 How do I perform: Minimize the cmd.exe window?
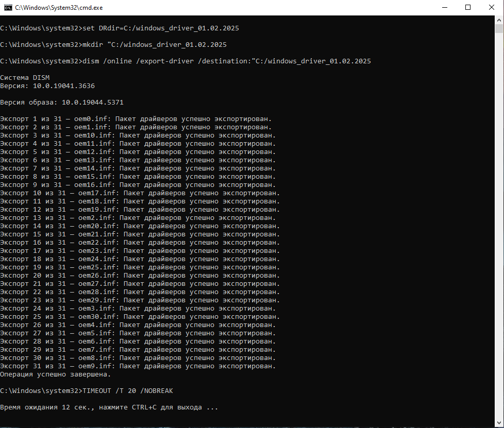pos(445,7)
